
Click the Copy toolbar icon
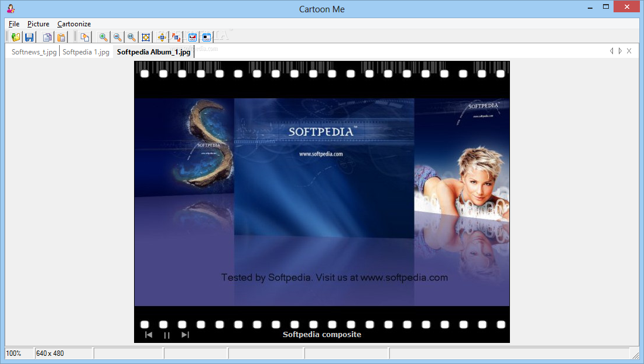tap(47, 37)
